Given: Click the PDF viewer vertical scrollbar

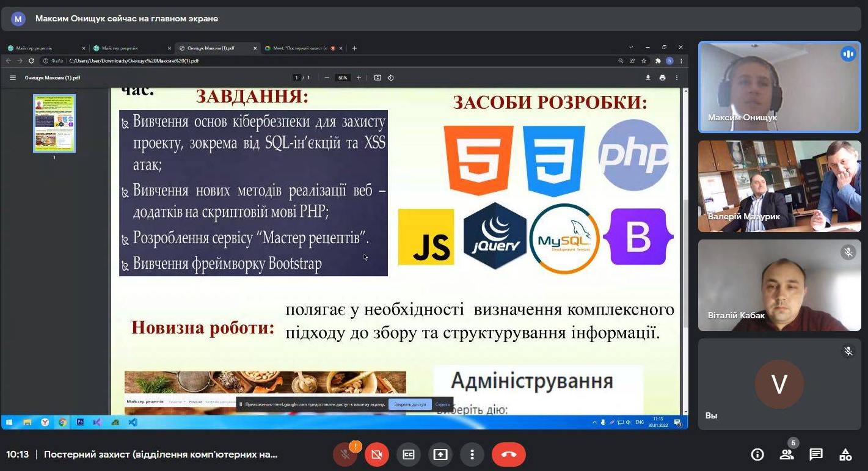Looking at the screenshot, I should pyautogui.click(x=685, y=244).
